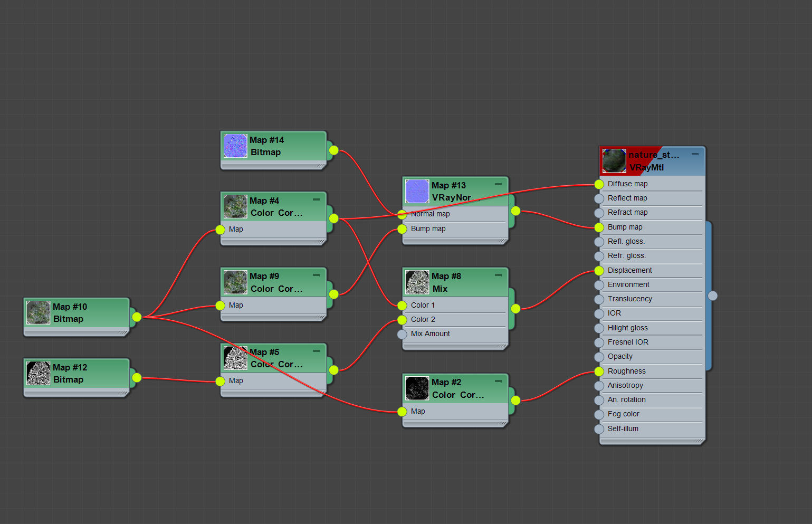Viewport: 812px width, 524px height.
Task: Click the Map #4 Color Correction thumbnail
Action: pos(235,206)
